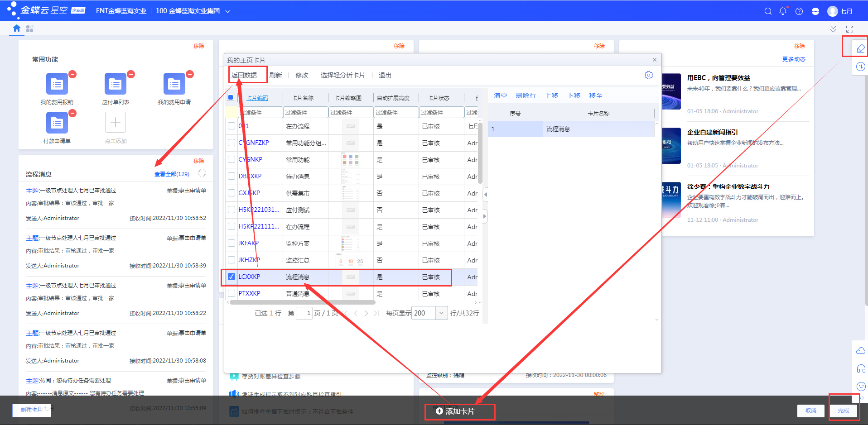Check the CYGNFZKP row checkbox
868x425 pixels.
click(x=231, y=143)
